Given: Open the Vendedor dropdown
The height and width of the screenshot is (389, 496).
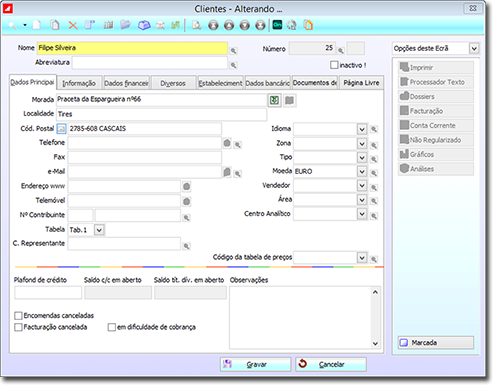Looking at the screenshot, I should pos(362,185).
